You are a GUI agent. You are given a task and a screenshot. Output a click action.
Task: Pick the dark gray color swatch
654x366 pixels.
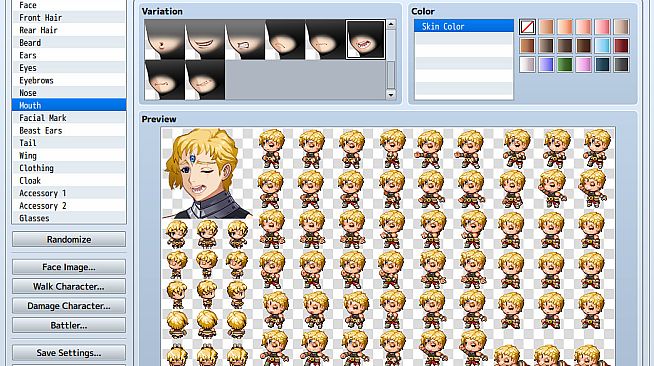tap(621, 65)
